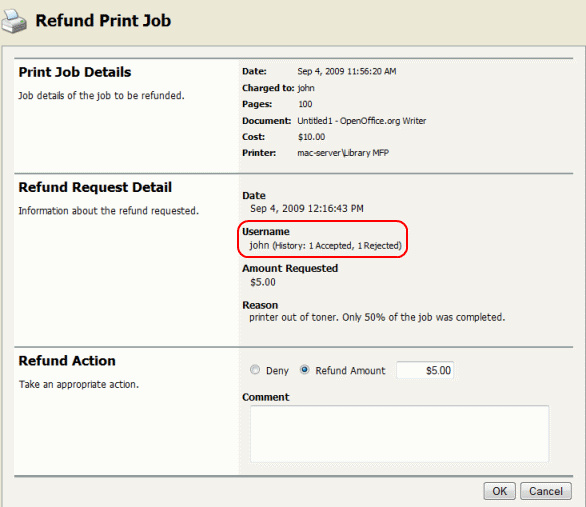
Task: Click inside the Comment text box
Action: click(400, 434)
